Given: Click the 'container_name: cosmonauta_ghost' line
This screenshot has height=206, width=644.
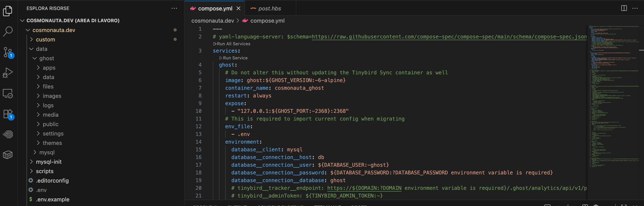Looking at the screenshot, I should click(x=274, y=88).
